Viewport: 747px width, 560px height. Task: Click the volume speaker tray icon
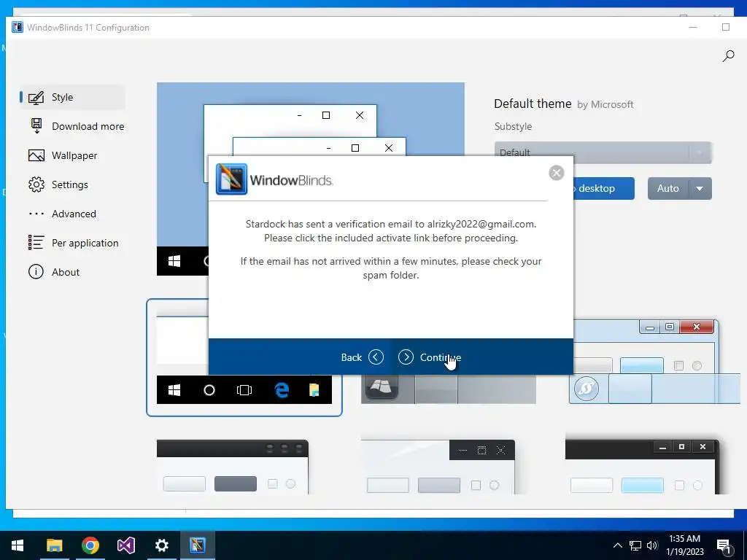(x=652, y=545)
